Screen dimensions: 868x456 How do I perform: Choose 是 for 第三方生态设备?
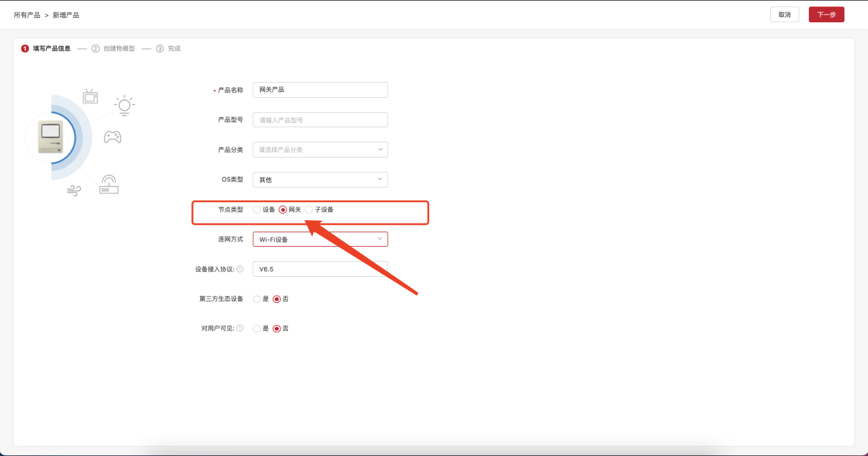(x=257, y=298)
